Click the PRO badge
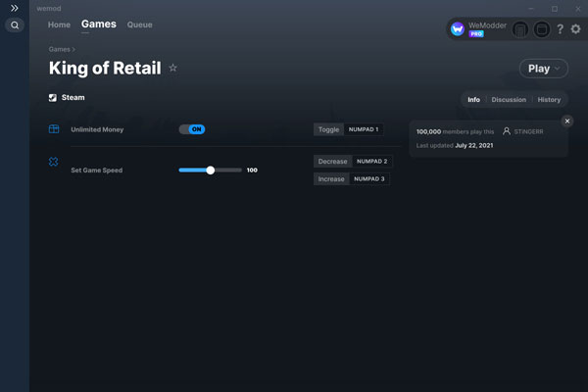588x392 pixels. coord(476,33)
